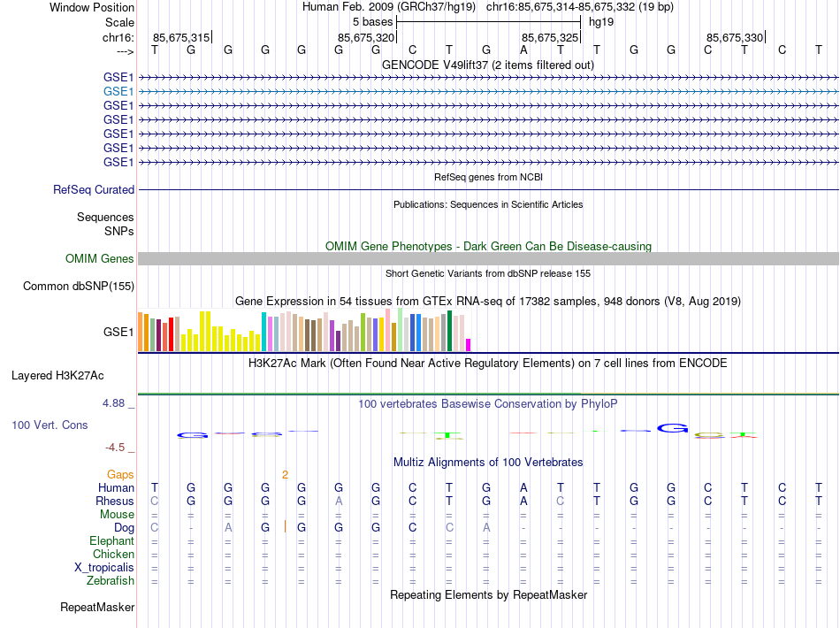Viewport: 840px width, 628px height.
Task: Click the orange insertion bar in Dog row
Action: click(x=285, y=527)
